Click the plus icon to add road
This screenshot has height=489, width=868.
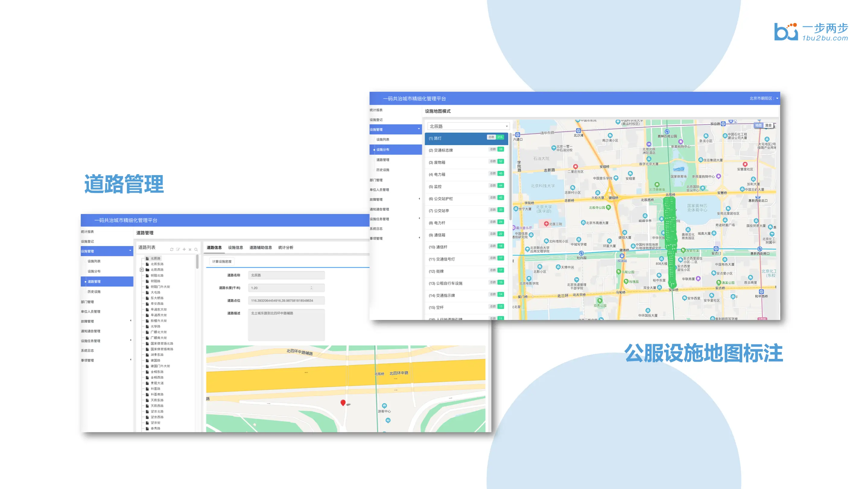point(184,250)
